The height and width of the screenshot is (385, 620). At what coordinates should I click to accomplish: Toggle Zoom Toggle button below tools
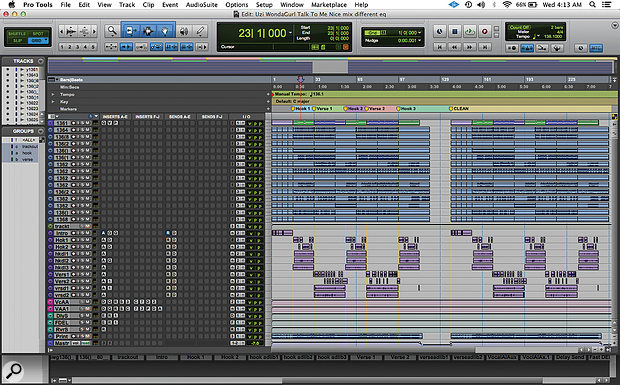tap(111, 47)
